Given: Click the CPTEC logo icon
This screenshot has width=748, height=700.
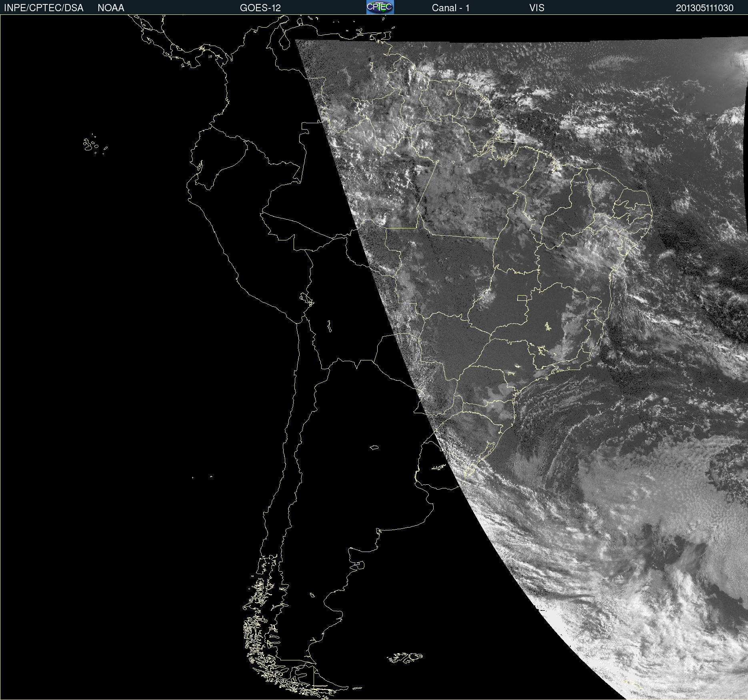Looking at the screenshot, I should pos(380,7).
